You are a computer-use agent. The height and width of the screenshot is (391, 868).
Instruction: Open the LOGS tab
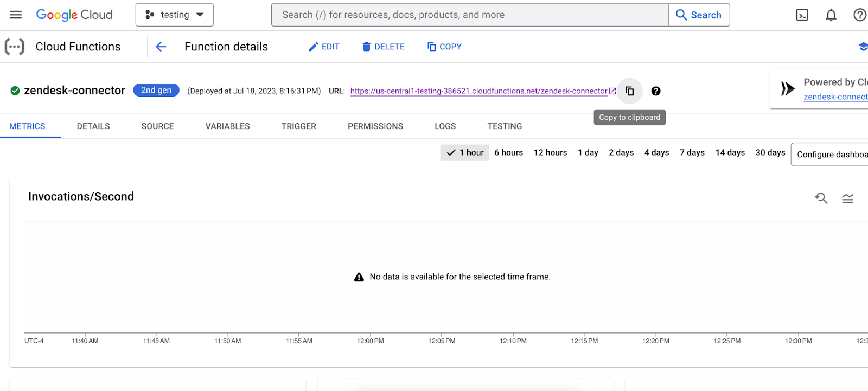click(445, 126)
